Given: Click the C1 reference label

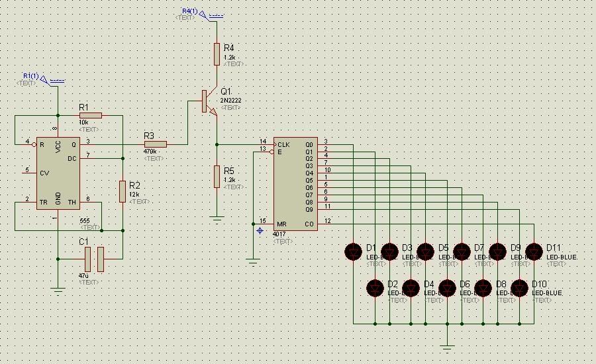Looking at the screenshot, I should click(x=83, y=242).
